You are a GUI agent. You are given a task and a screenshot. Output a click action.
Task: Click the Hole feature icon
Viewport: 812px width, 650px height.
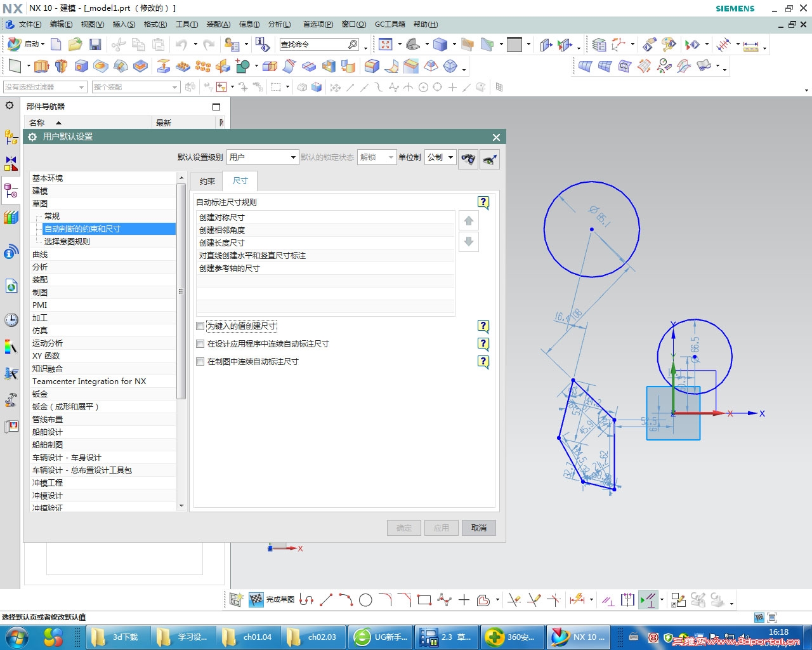pos(81,66)
